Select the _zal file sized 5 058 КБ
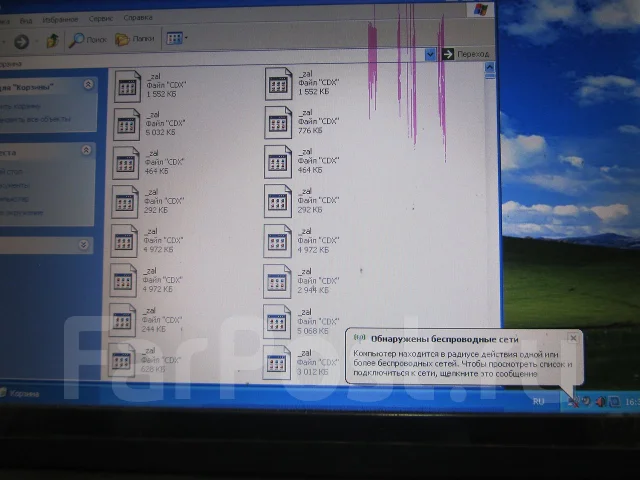The image size is (640, 480). coord(302,322)
